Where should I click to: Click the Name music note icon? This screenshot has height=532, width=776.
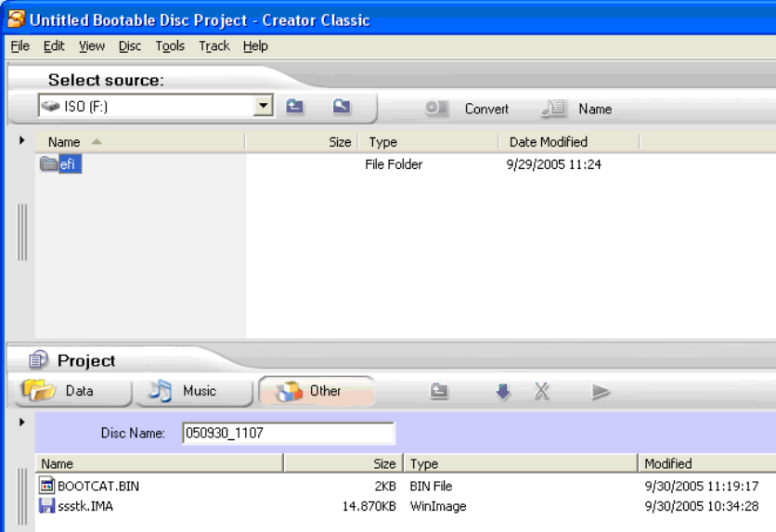tap(553, 108)
